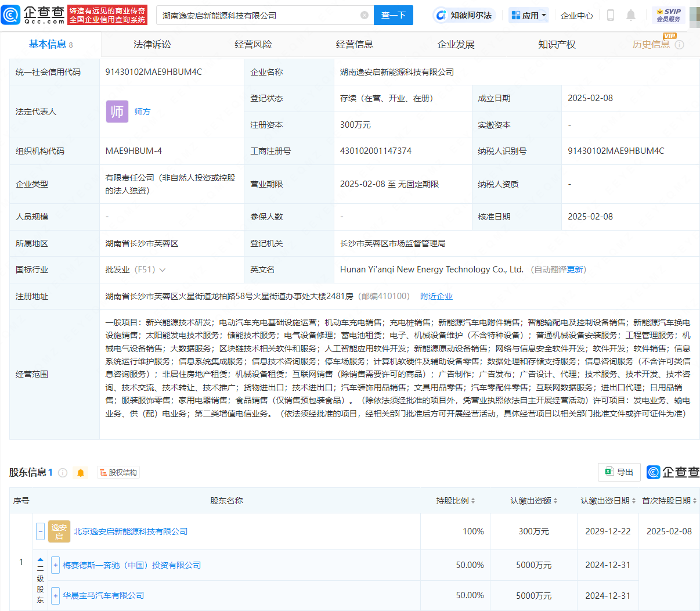This screenshot has height=611, width=700.
Task: Show info icon beside 历史信息
Action: click(680, 45)
